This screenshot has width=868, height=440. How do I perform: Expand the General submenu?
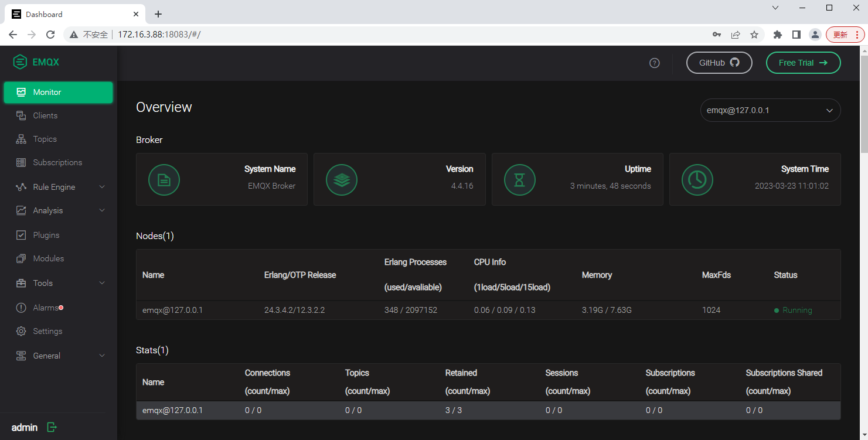tap(58, 356)
